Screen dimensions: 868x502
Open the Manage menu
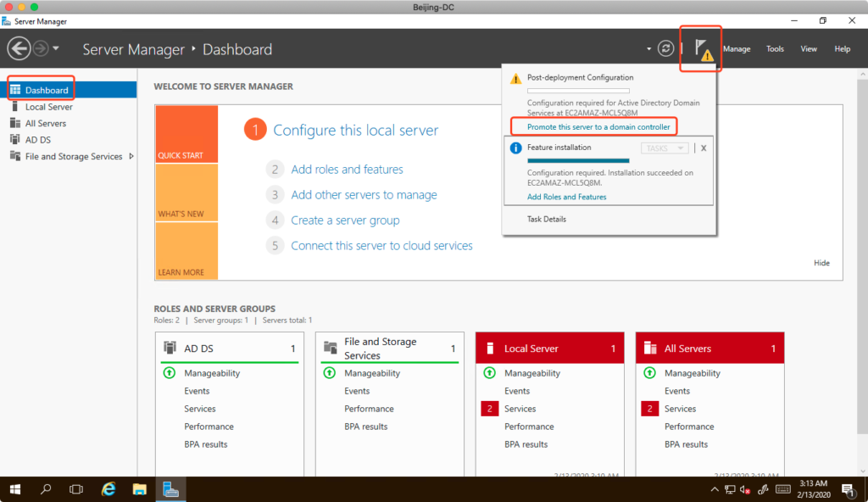[736, 49]
